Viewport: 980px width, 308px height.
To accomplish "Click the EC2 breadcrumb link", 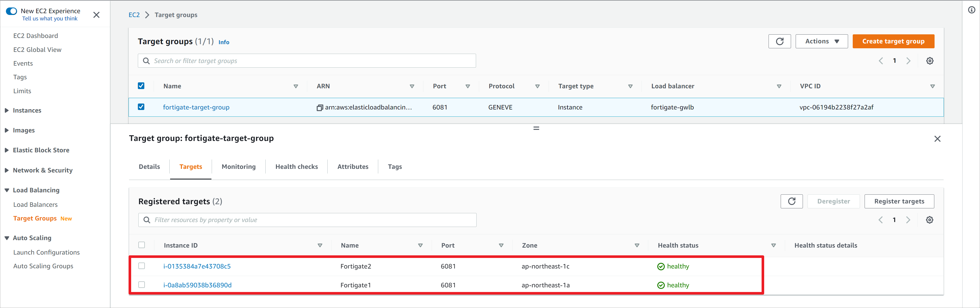I will click(x=134, y=15).
